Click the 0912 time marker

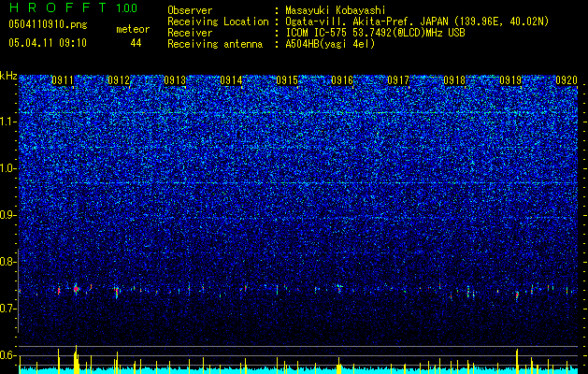tap(119, 80)
